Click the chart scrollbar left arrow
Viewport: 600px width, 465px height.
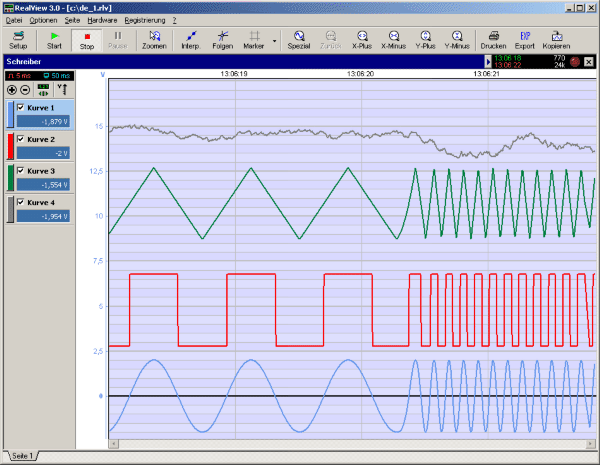pos(114,444)
